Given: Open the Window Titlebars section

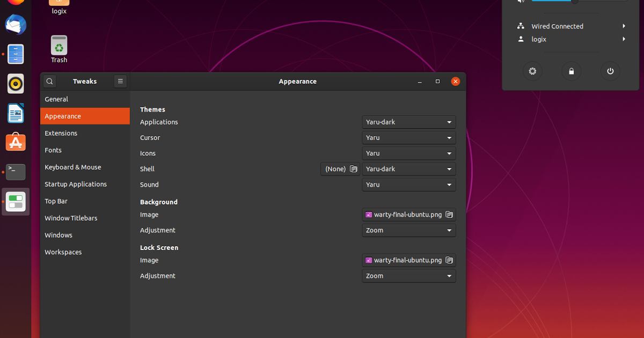Looking at the screenshot, I should coord(71,218).
